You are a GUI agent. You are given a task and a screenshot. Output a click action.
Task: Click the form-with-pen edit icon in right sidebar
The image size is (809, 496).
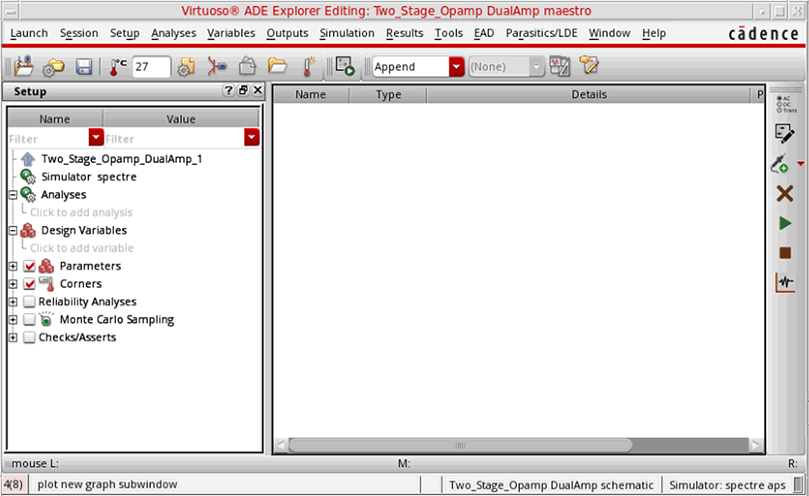point(785,133)
